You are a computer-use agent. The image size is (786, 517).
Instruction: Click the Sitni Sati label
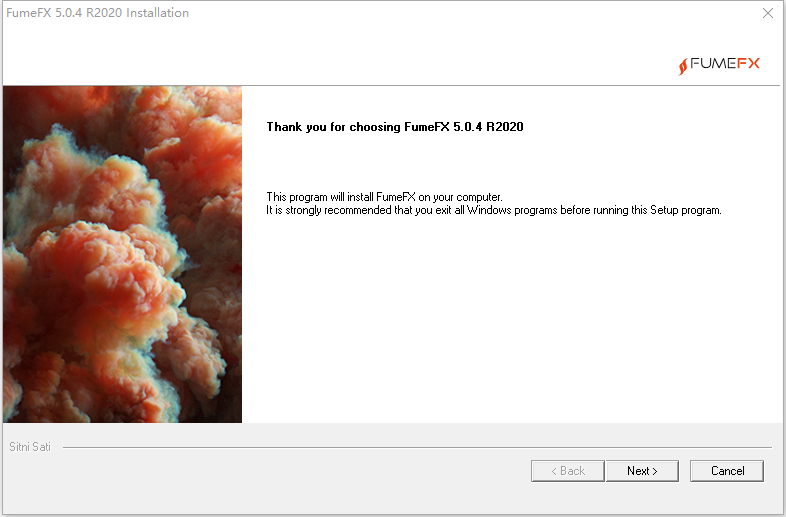30,447
